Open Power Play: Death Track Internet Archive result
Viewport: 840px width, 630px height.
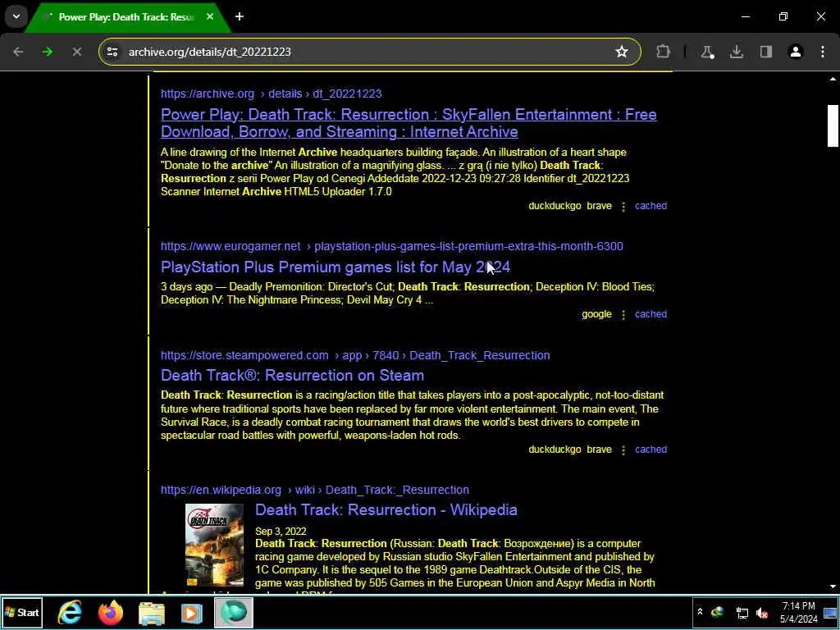tap(409, 123)
